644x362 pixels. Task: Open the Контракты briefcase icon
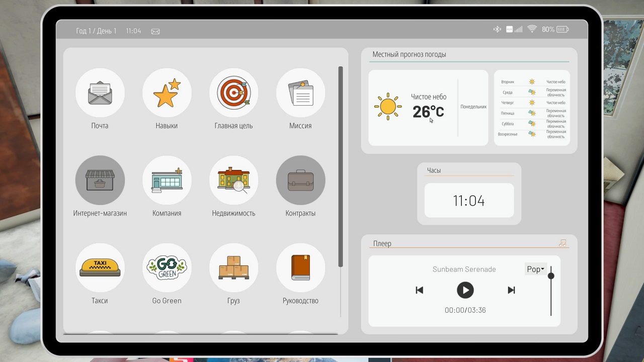(300, 180)
